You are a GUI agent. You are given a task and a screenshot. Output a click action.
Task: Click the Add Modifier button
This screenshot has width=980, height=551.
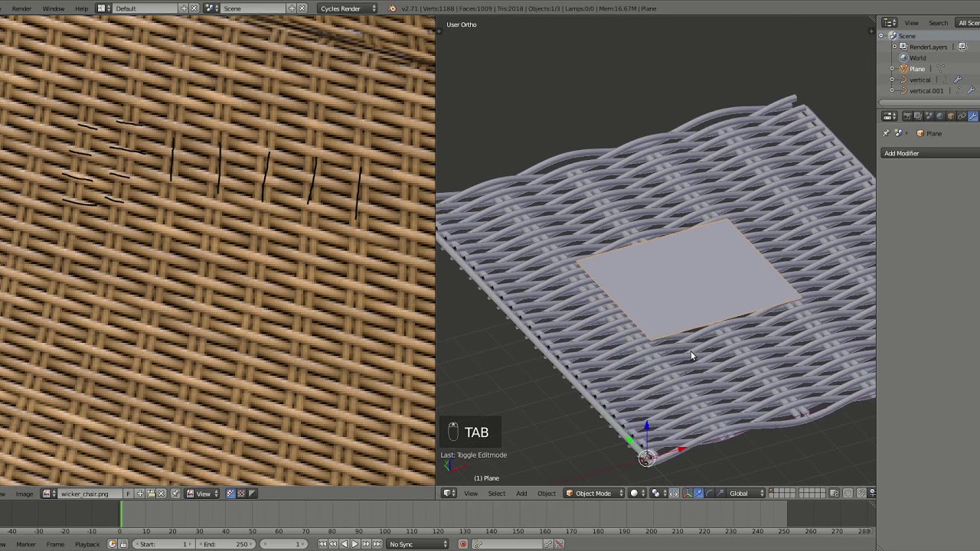click(x=929, y=153)
